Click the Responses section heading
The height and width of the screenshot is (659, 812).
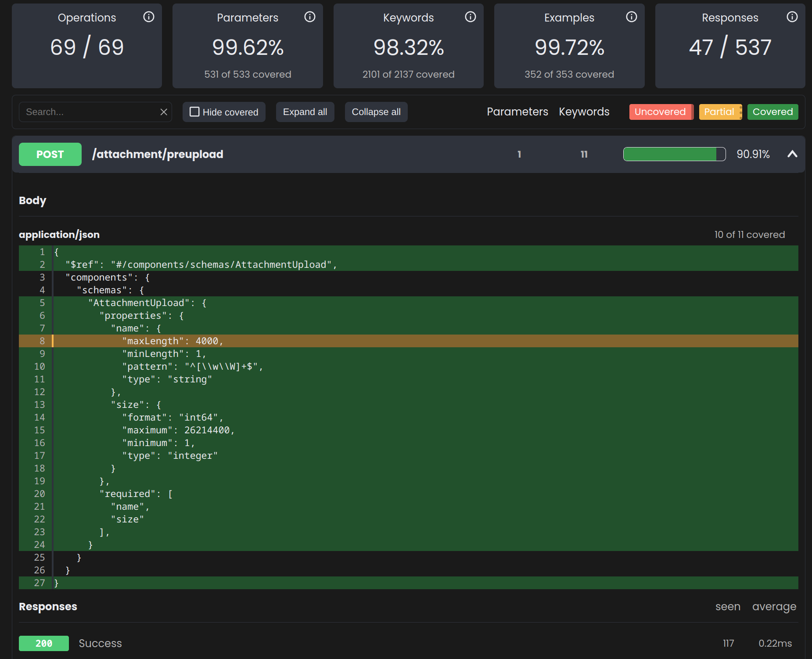[x=48, y=606]
